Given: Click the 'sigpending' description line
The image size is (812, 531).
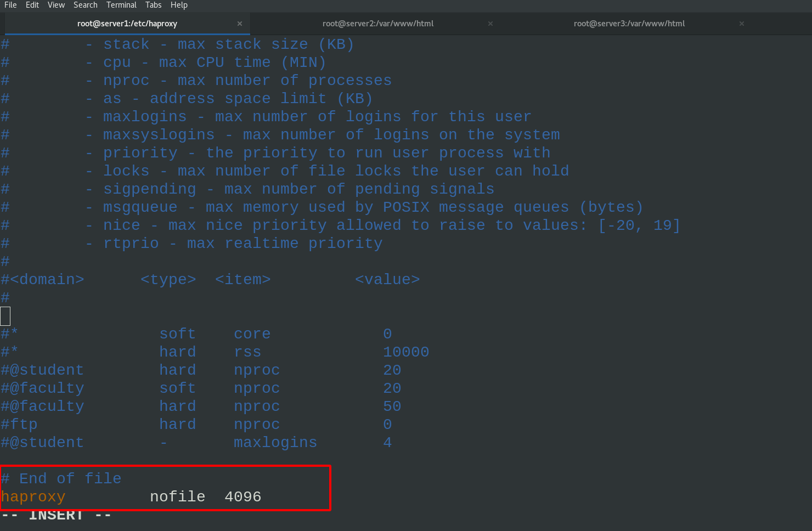Looking at the screenshot, I should (290, 189).
